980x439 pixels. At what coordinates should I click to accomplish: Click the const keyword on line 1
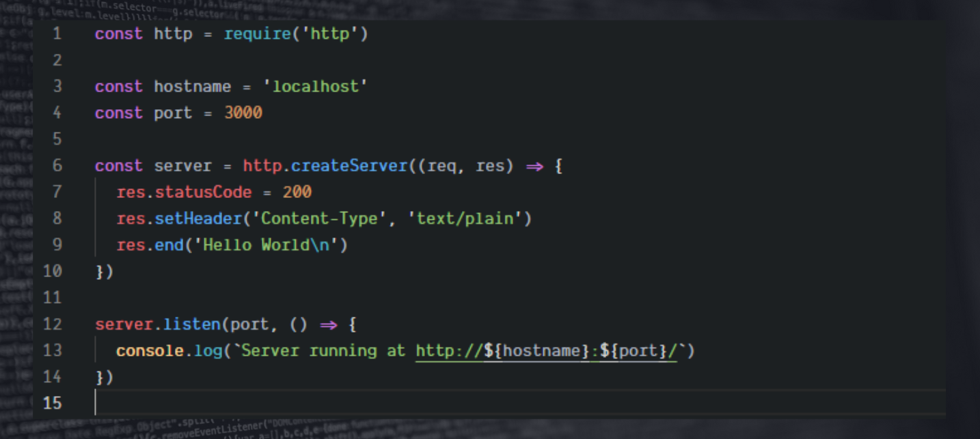pos(118,33)
